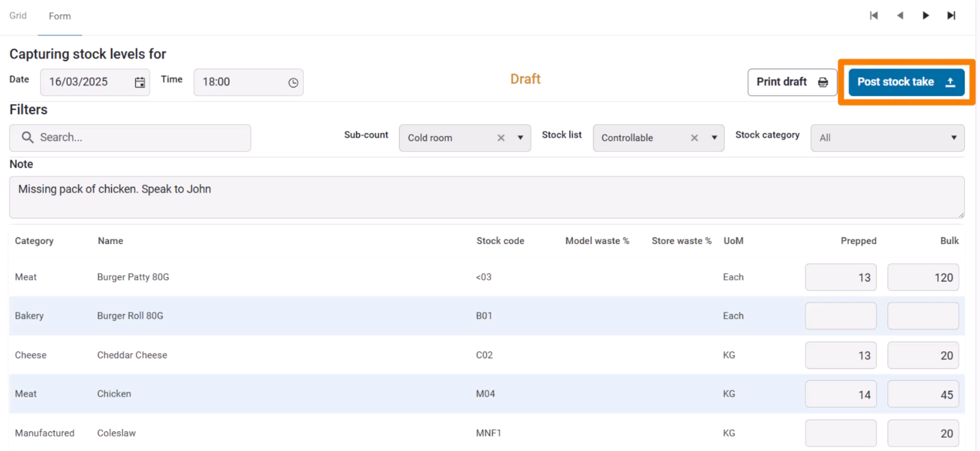Screen dimensions: 980x451
Task: Select the Coleslaw item name
Action: 116,433
